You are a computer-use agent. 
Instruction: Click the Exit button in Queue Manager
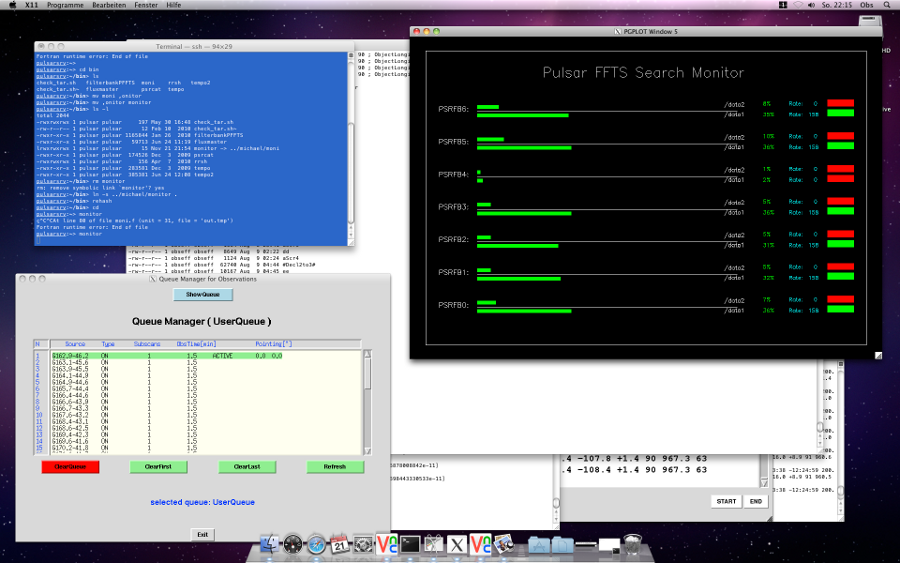203,534
